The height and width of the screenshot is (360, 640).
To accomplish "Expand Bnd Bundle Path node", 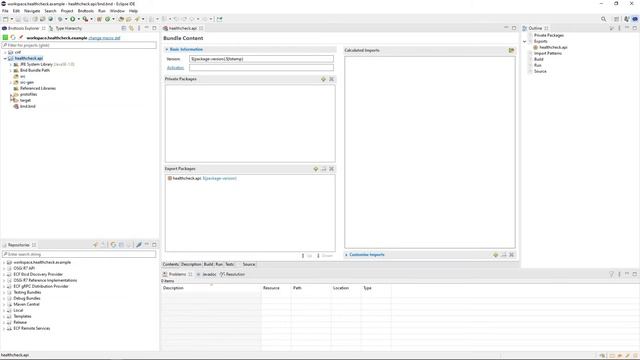I will [11, 71].
